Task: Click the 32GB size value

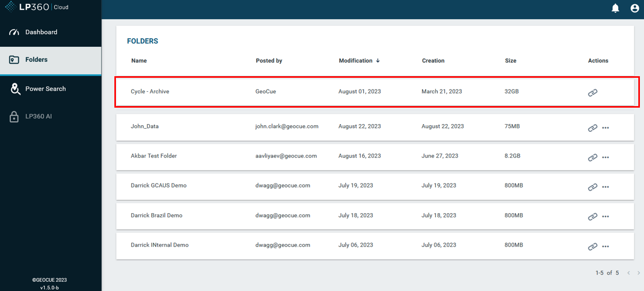Action: [512, 92]
